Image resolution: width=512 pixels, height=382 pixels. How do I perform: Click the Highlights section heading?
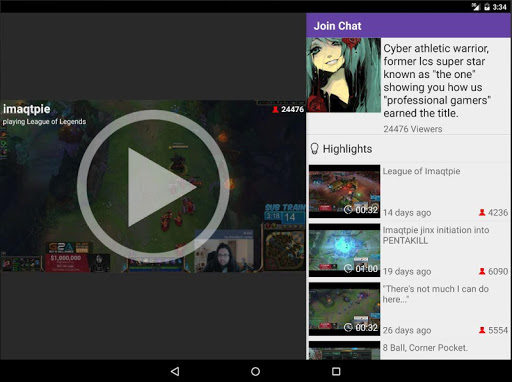pyautogui.click(x=347, y=149)
